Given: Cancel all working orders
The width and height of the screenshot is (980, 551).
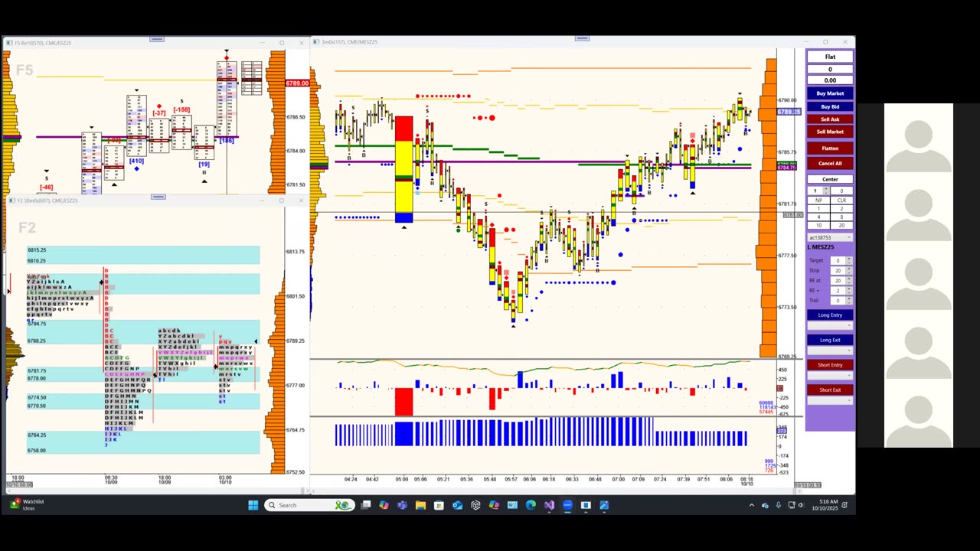Looking at the screenshot, I should (x=830, y=163).
